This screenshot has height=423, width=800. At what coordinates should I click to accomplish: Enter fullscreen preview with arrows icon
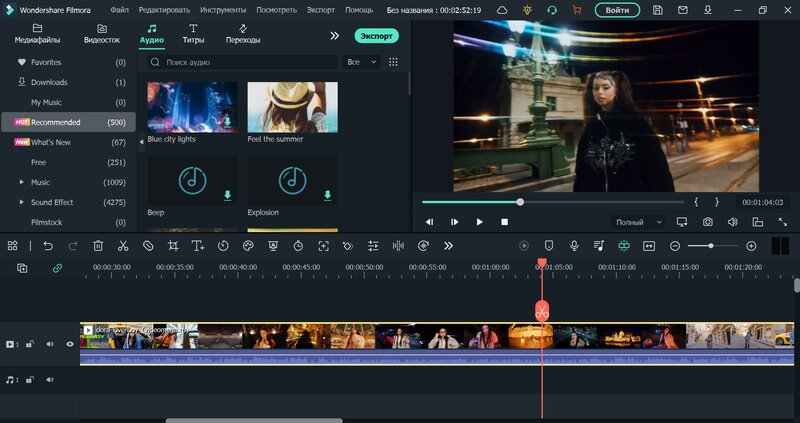[x=783, y=222]
